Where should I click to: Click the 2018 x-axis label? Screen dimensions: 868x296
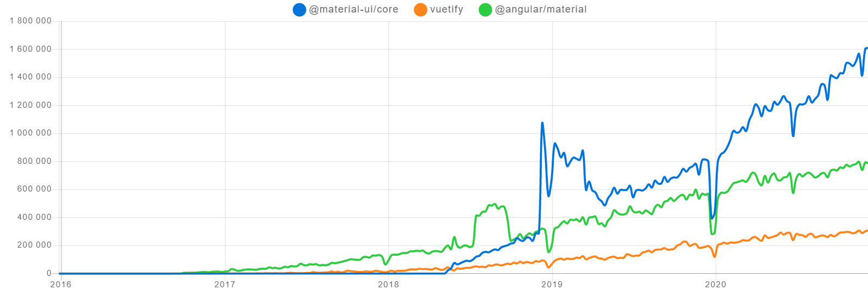tap(388, 284)
